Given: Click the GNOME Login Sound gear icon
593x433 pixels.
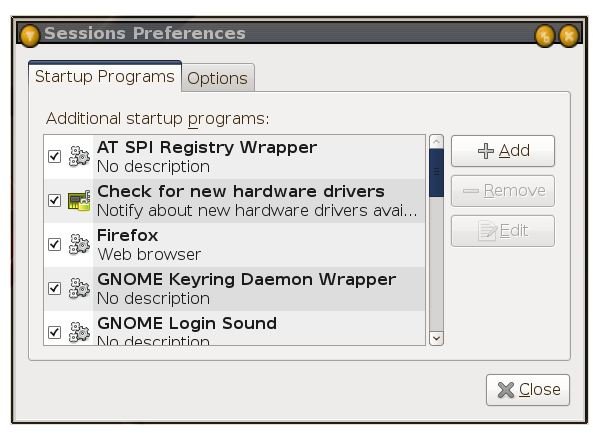Looking at the screenshot, I should [79, 332].
